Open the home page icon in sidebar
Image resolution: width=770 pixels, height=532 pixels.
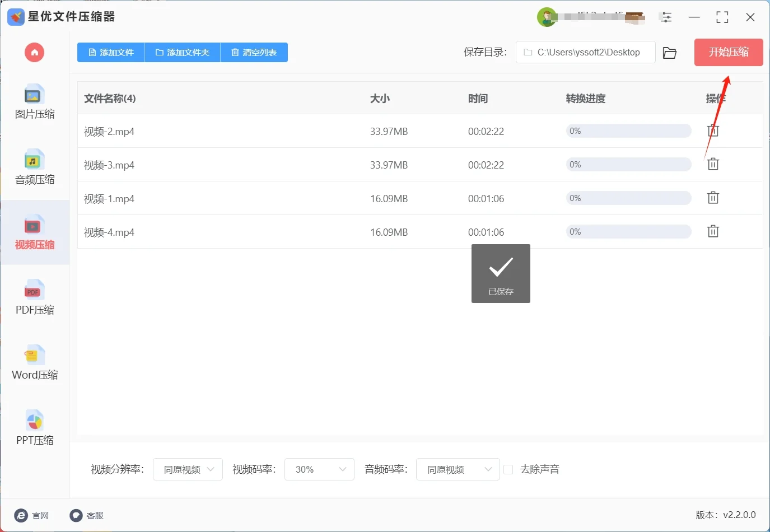click(34, 52)
